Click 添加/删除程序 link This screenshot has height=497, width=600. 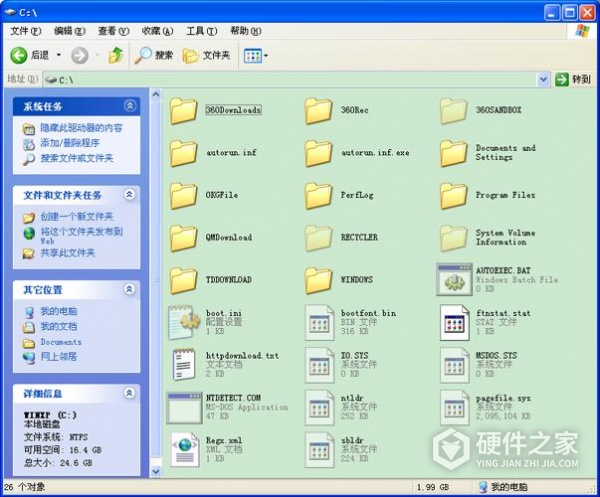coord(70,143)
